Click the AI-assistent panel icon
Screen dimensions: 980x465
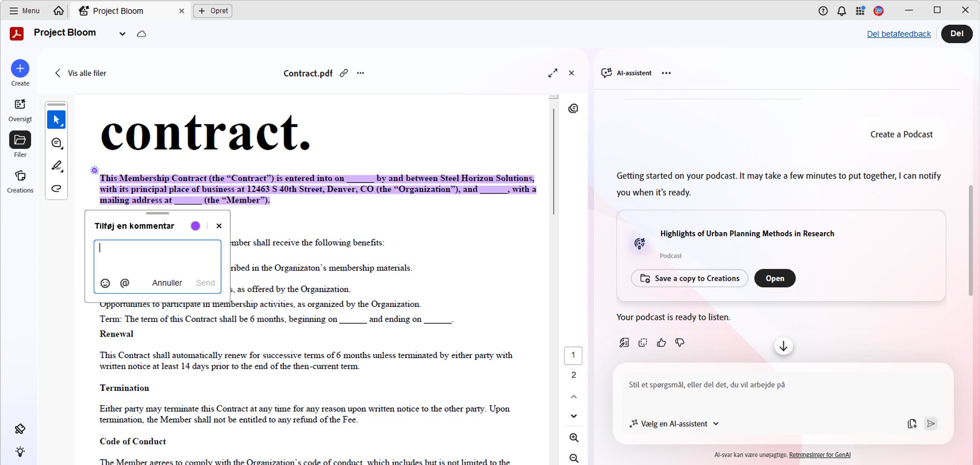click(606, 73)
